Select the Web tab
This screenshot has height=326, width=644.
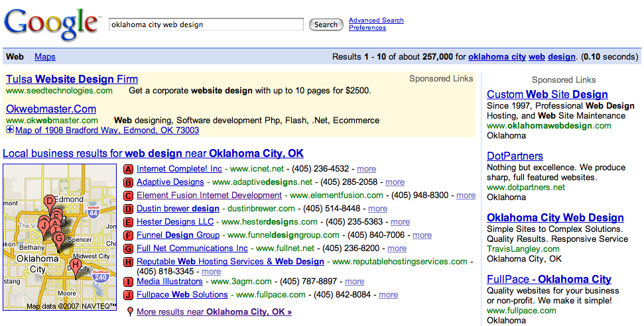pos(15,57)
